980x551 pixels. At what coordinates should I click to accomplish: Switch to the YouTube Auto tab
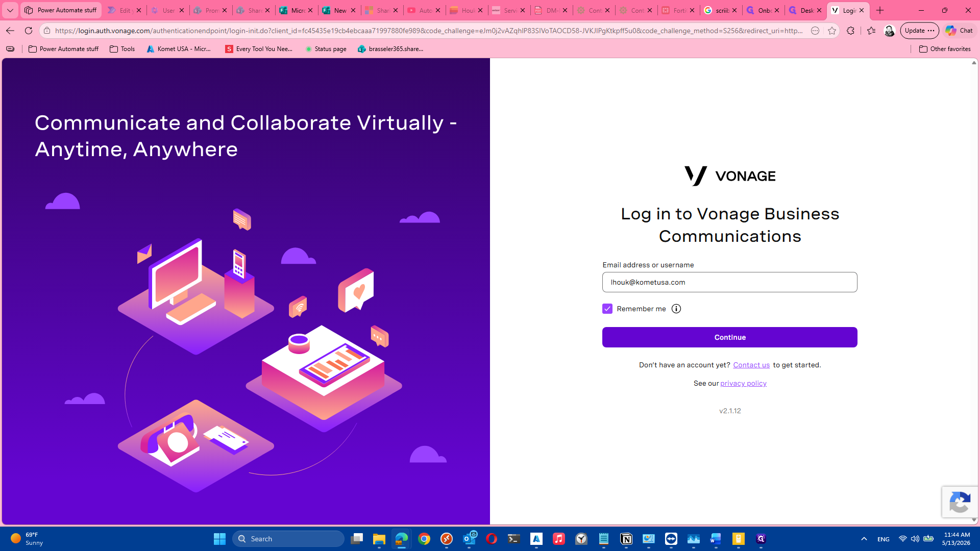tap(424, 10)
